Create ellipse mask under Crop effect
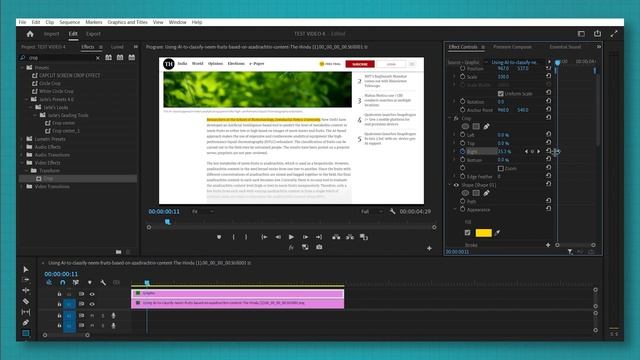 tap(465, 127)
